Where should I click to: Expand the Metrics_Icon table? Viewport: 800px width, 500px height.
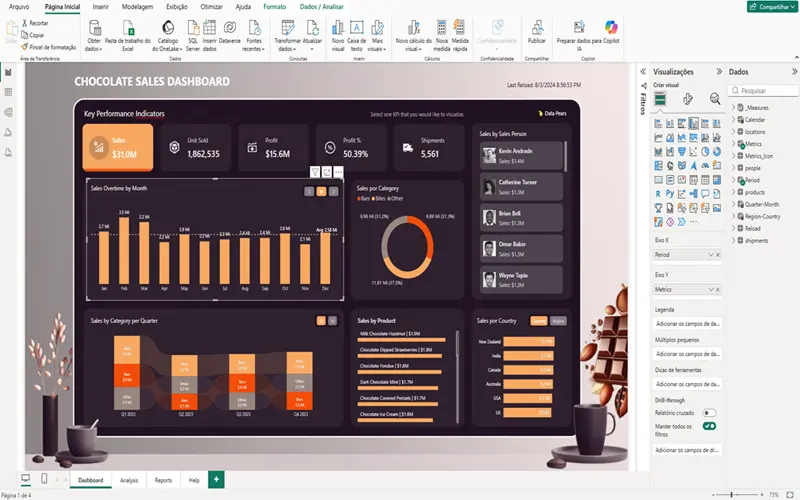734,156
